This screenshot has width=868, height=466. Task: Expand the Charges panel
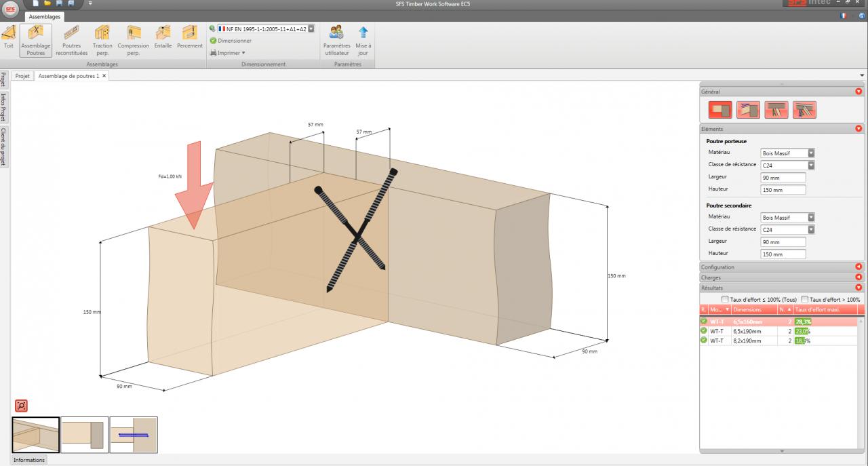tap(859, 277)
